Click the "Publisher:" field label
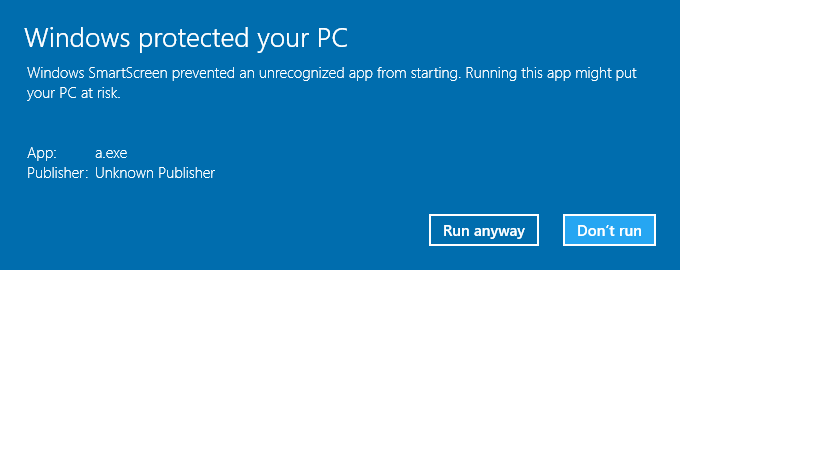 coord(58,173)
